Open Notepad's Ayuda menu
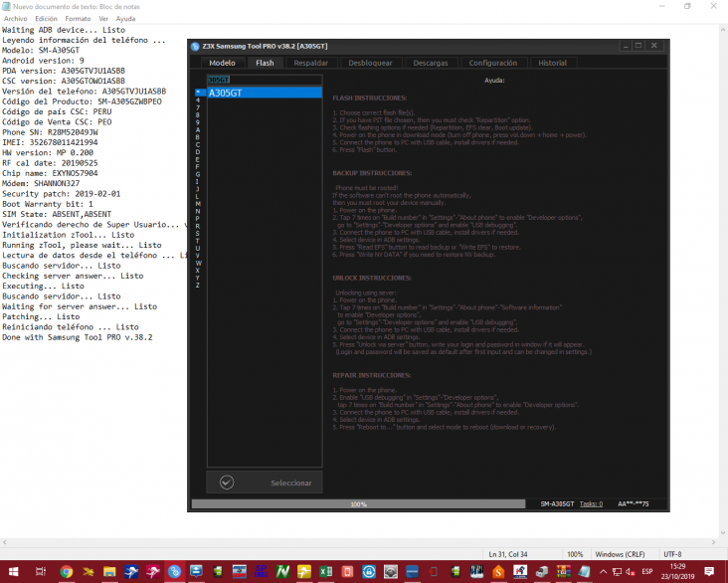The height and width of the screenshot is (583, 728). [125, 19]
